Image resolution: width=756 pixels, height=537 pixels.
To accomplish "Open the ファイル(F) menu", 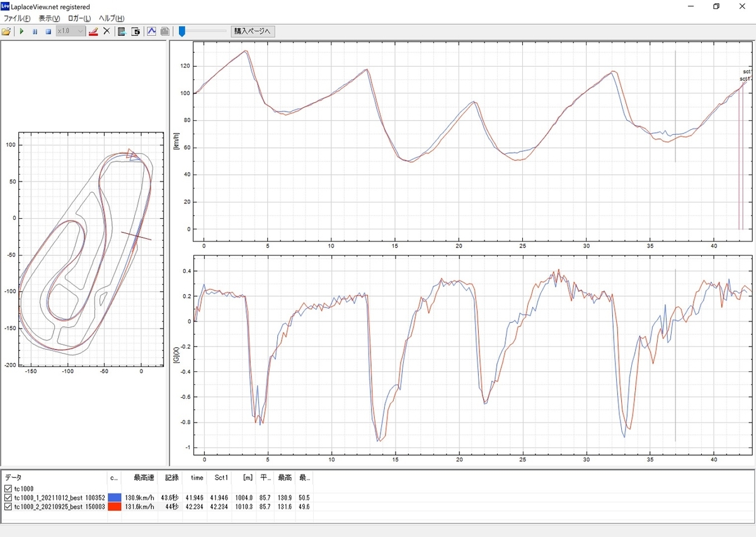I will (17, 18).
